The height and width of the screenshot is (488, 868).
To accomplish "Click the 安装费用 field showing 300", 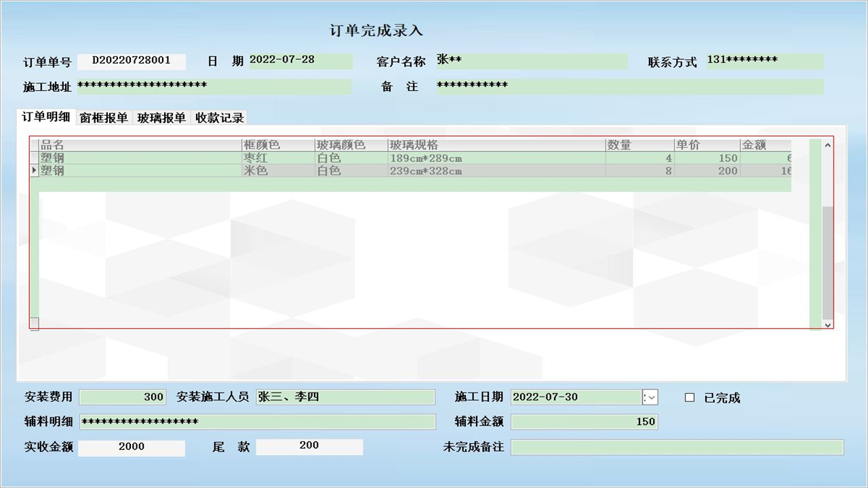I will tap(122, 397).
